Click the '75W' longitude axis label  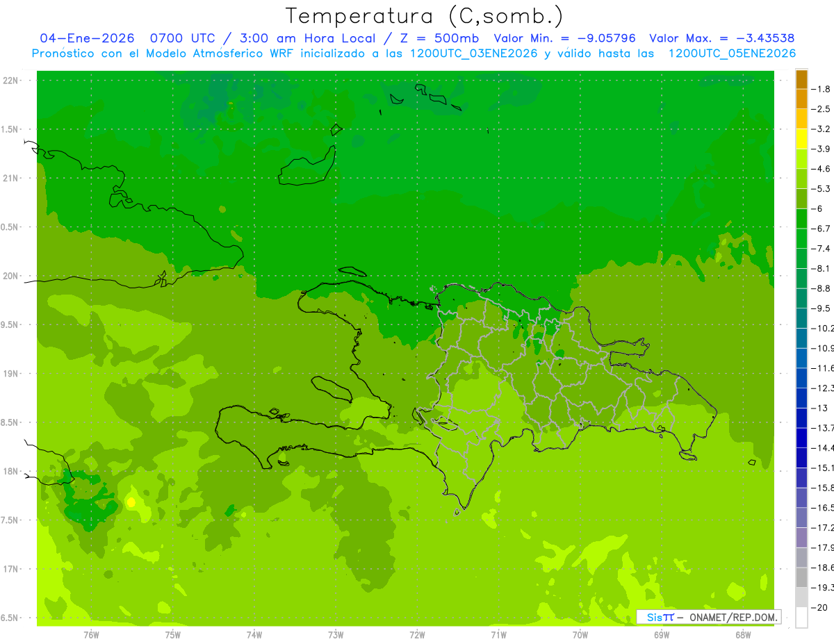173,635
